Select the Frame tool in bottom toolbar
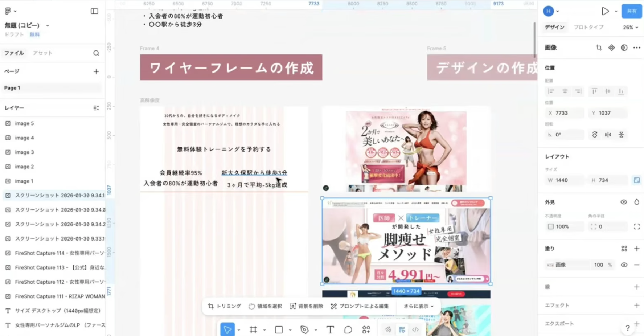Image resolution: width=644 pixels, height=336 pixels. pyautogui.click(x=253, y=329)
